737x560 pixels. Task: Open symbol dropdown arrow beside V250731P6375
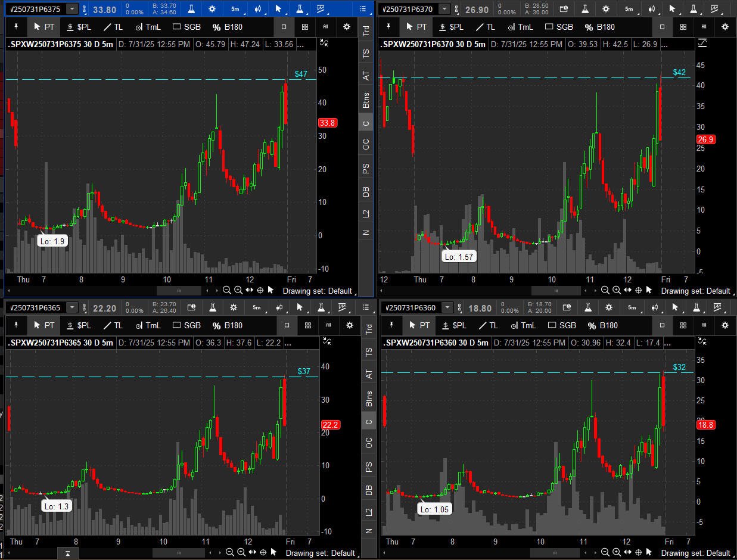click(x=72, y=9)
